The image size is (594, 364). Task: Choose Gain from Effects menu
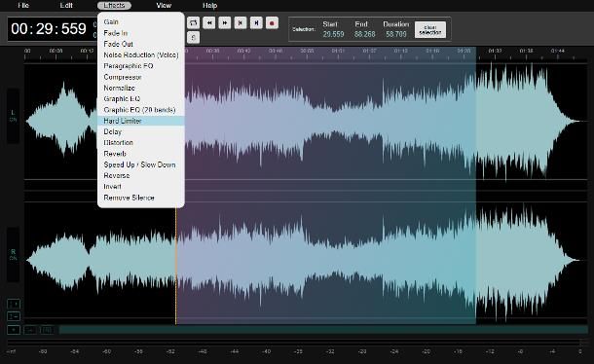141,22
